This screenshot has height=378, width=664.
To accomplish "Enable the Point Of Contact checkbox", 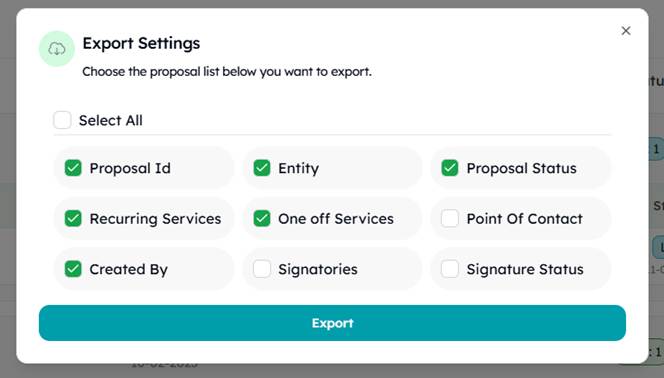I will (450, 218).
